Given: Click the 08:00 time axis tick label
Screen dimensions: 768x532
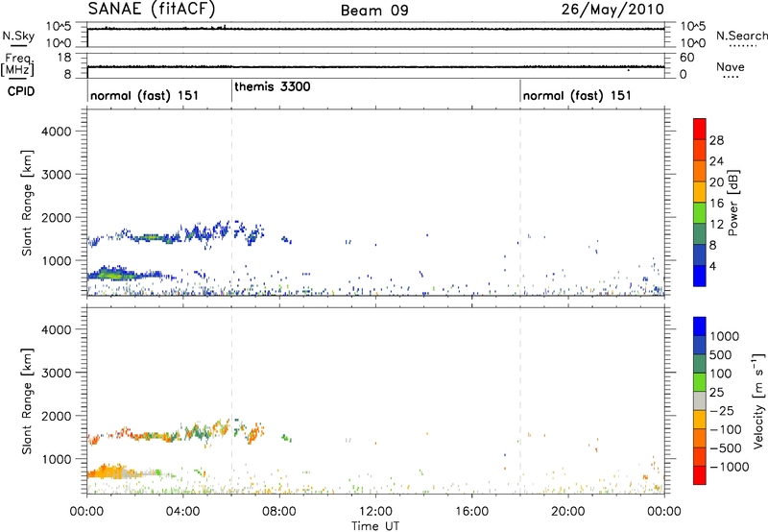Looking at the screenshot, I should click(x=279, y=511).
